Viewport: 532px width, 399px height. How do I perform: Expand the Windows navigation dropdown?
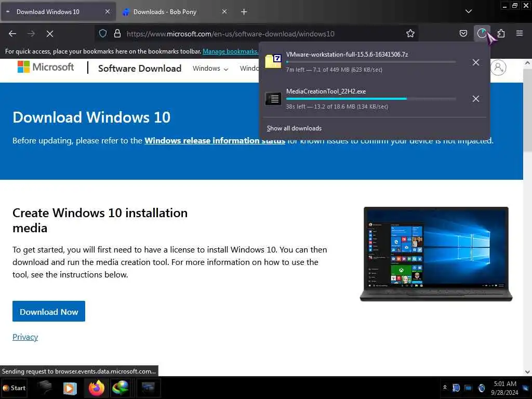[x=210, y=69]
